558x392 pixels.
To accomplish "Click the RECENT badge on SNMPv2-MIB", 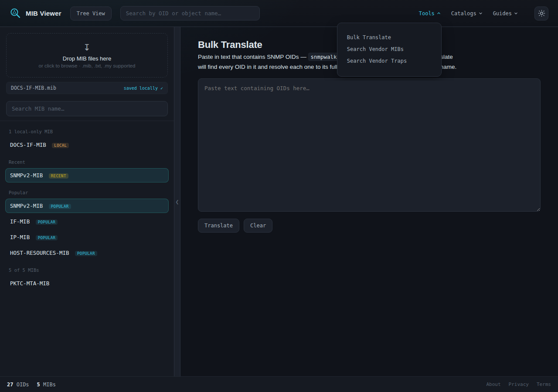I will [58, 176].
